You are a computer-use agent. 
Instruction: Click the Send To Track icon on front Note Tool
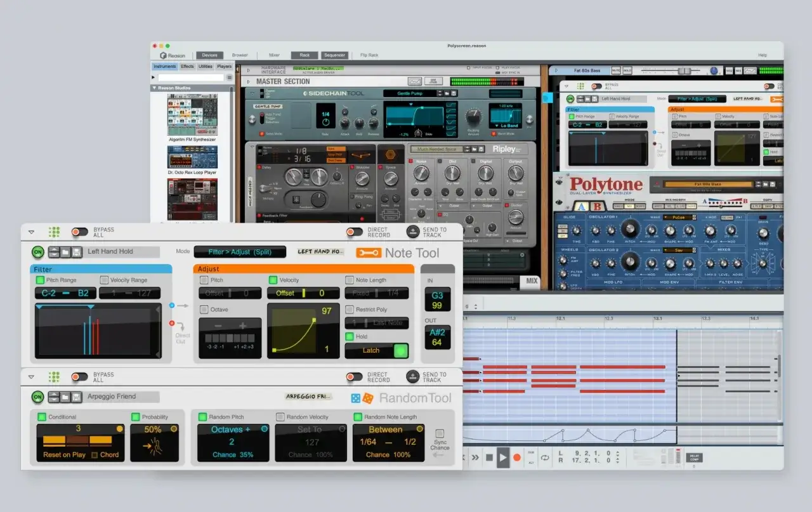click(412, 232)
